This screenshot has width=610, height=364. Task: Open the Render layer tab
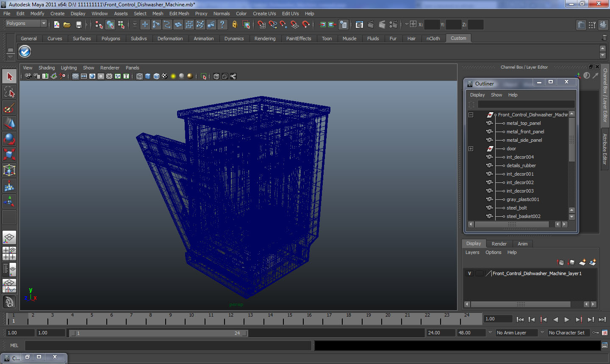(499, 244)
